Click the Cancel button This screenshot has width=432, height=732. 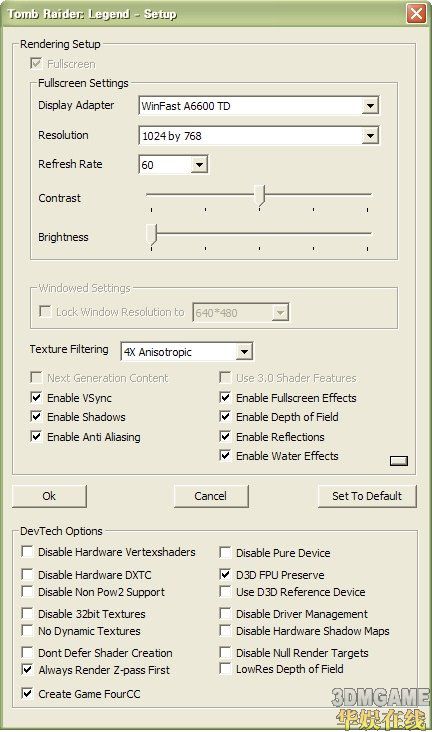pyautogui.click(x=211, y=496)
